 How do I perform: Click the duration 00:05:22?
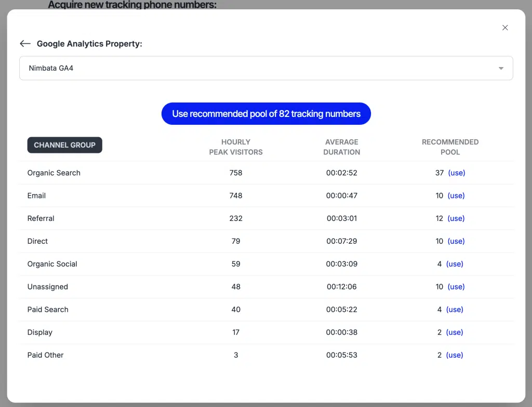click(342, 309)
